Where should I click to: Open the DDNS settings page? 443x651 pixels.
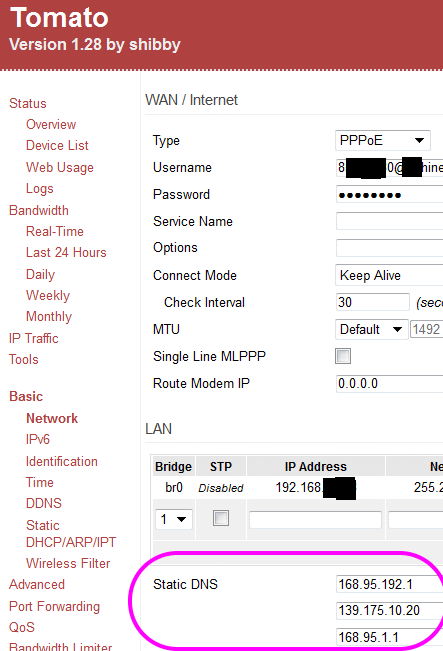44,503
